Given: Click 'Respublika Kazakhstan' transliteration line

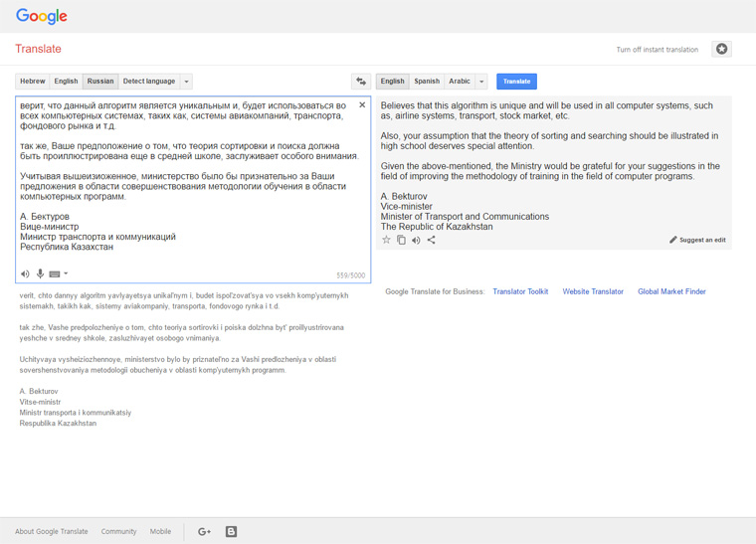Looking at the screenshot, I should [58, 423].
